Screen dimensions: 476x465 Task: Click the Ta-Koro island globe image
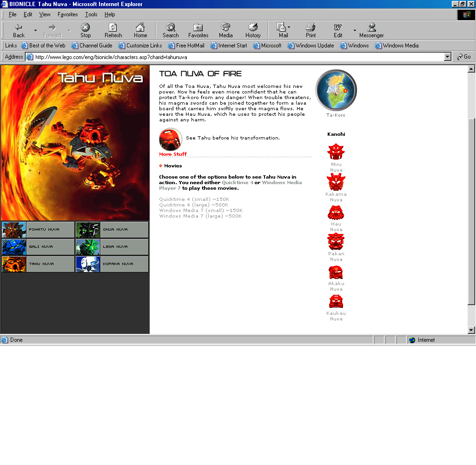click(x=336, y=91)
